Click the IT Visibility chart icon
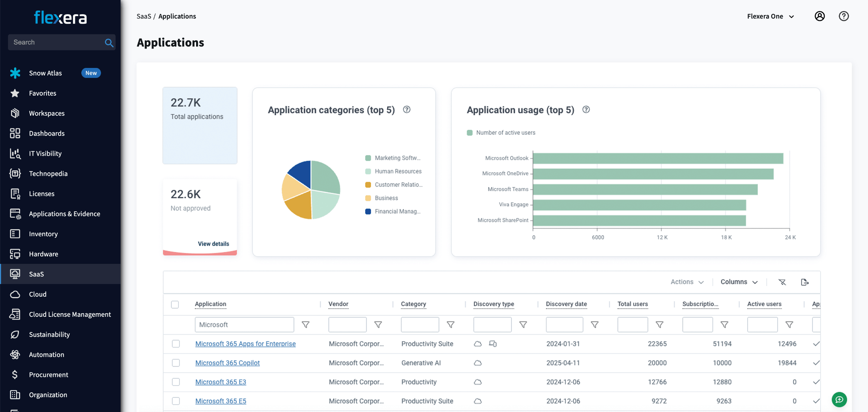 15,154
